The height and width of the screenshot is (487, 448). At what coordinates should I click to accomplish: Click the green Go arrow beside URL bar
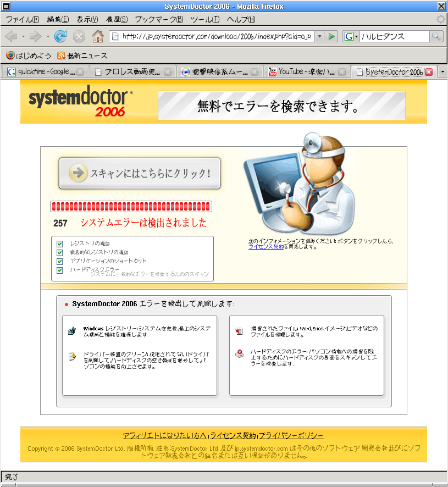tap(331, 36)
